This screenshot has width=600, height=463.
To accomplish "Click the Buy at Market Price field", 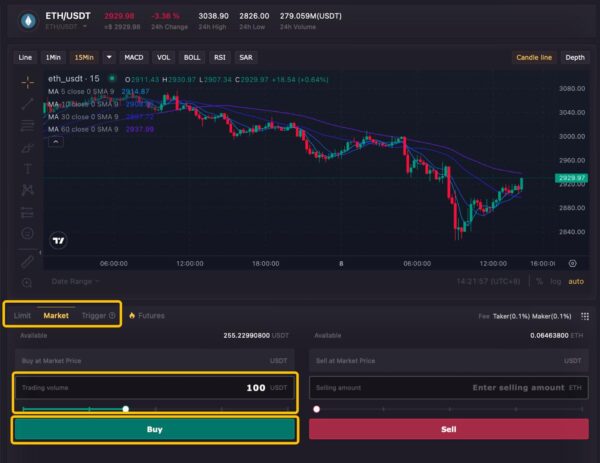I will click(x=155, y=360).
